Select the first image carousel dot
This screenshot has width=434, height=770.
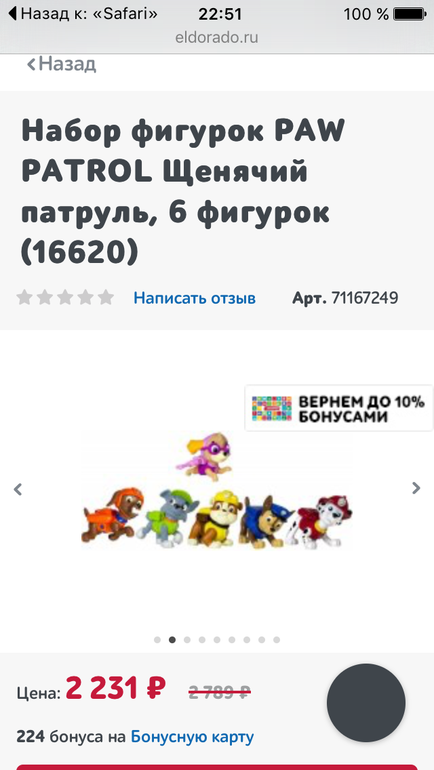(x=157, y=640)
